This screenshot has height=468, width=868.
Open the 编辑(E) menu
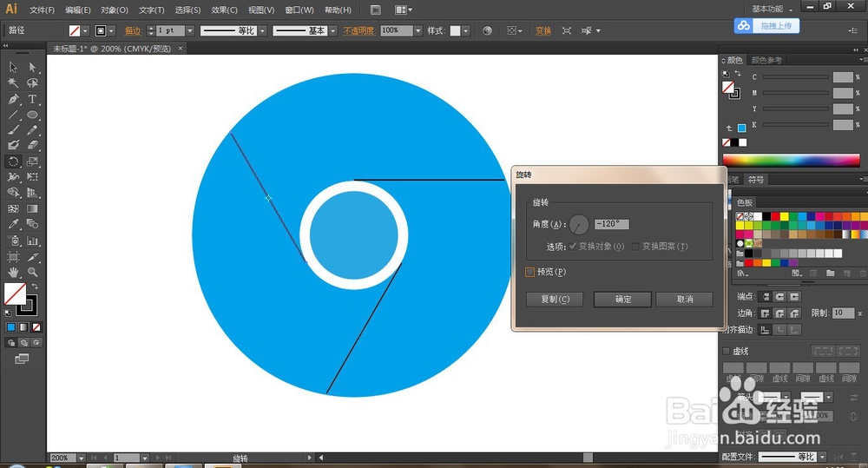[x=77, y=10]
